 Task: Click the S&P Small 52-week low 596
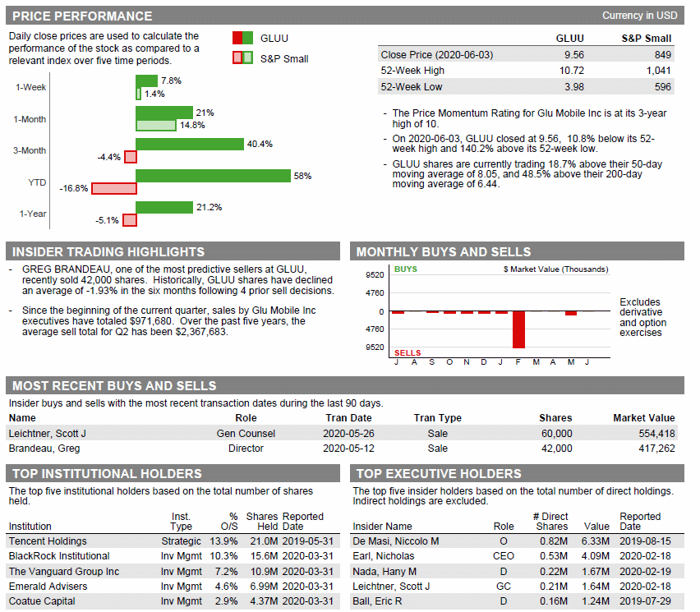coord(663,86)
